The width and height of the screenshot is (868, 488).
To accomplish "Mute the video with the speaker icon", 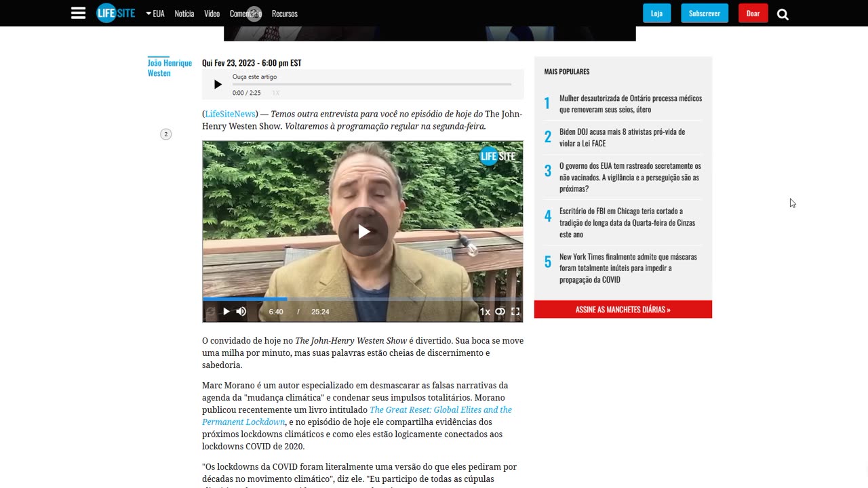I will point(241,312).
